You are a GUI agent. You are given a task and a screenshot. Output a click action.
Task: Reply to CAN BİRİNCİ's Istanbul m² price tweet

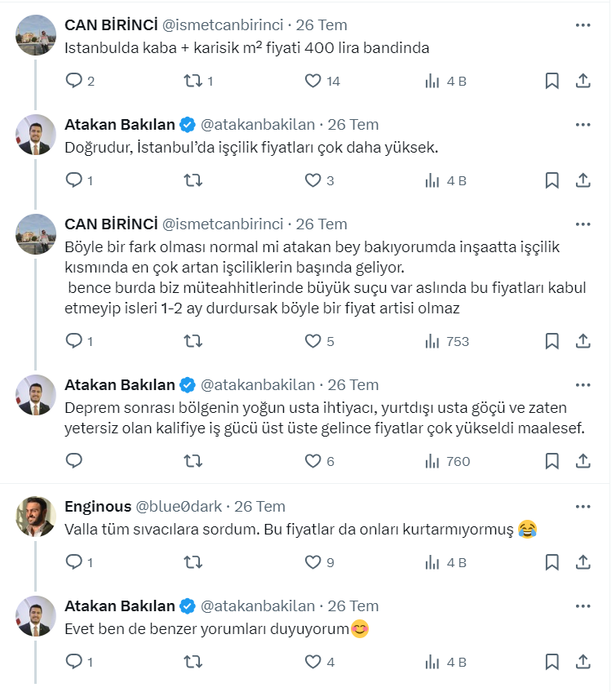[73, 81]
